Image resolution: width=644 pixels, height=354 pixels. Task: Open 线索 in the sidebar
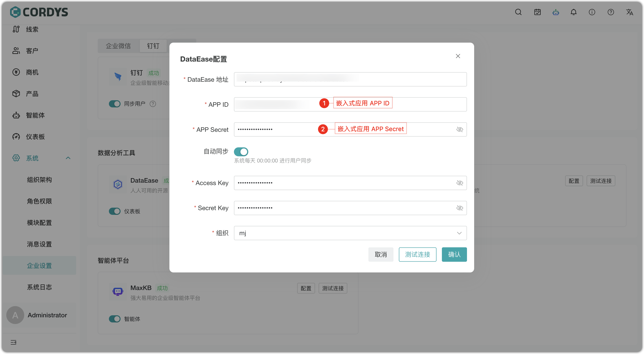pyautogui.click(x=32, y=29)
